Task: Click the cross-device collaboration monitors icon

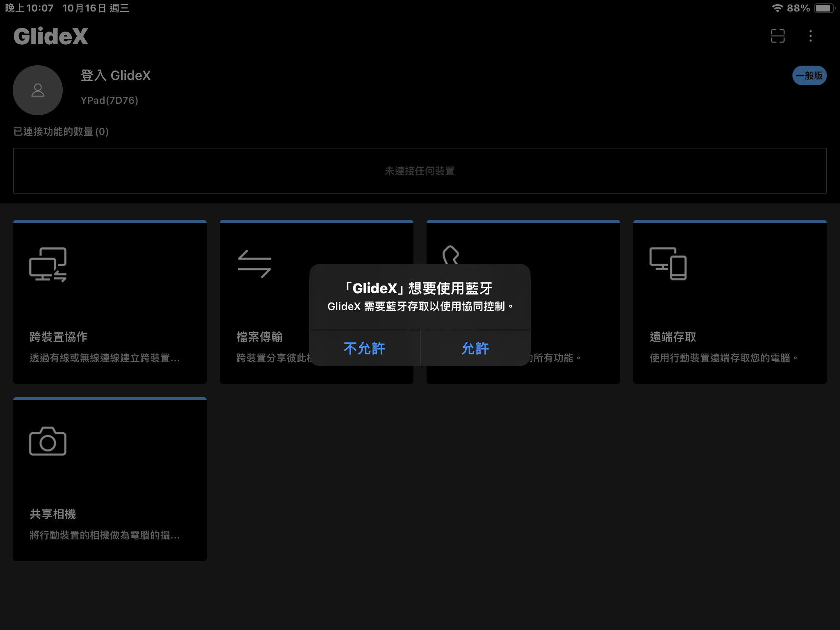Action: [48, 265]
